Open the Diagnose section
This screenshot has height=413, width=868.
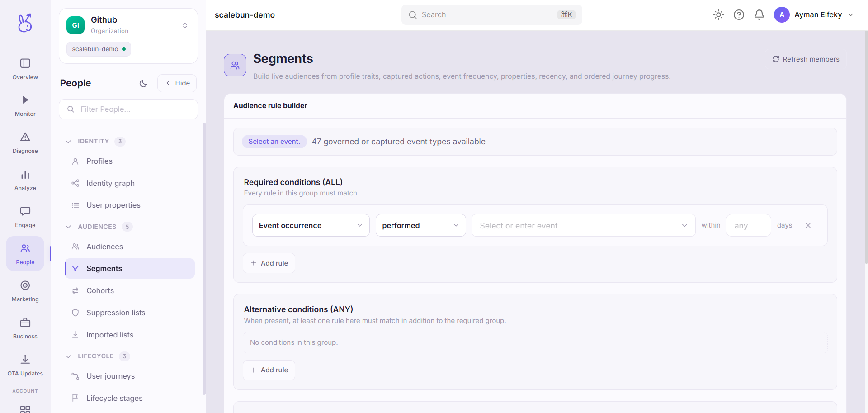[x=25, y=143]
